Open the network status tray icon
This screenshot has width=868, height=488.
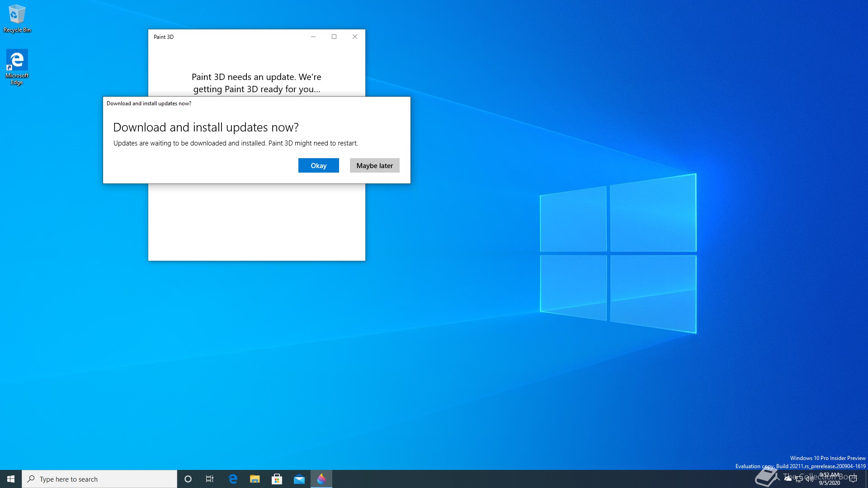pos(799,479)
